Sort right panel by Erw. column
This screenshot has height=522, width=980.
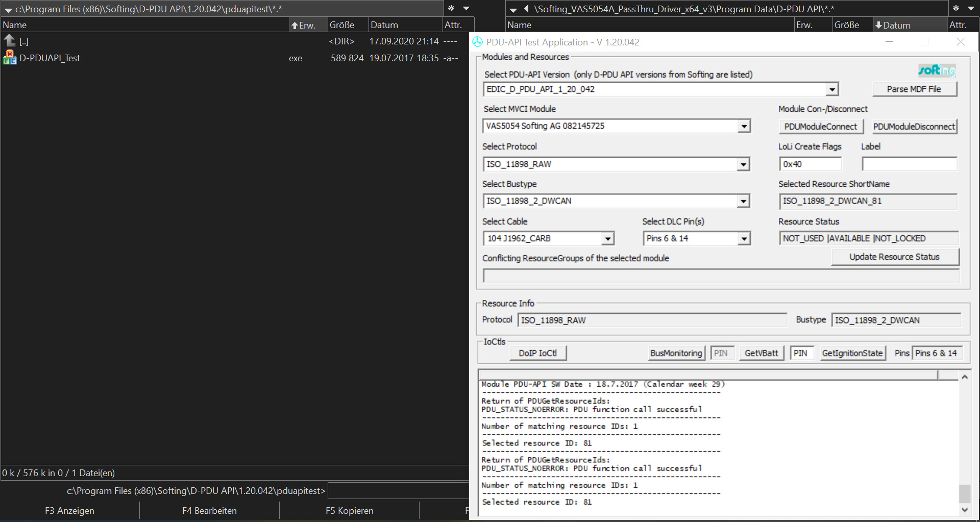click(x=813, y=24)
